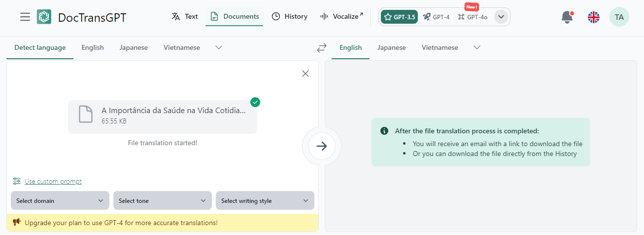Swap source and target languages
644x235 pixels.
pyautogui.click(x=322, y=48)
